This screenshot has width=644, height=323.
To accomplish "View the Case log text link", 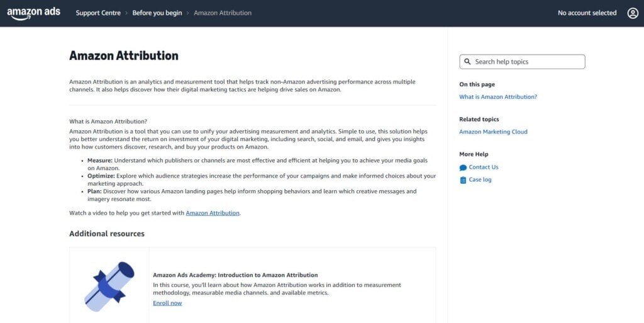I will pos(480,179).
